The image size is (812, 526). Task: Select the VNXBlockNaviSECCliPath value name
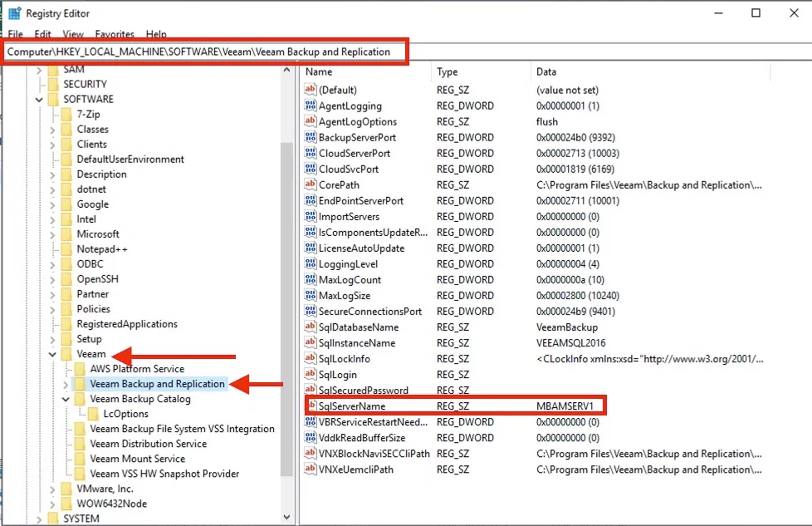coord(374,454)
